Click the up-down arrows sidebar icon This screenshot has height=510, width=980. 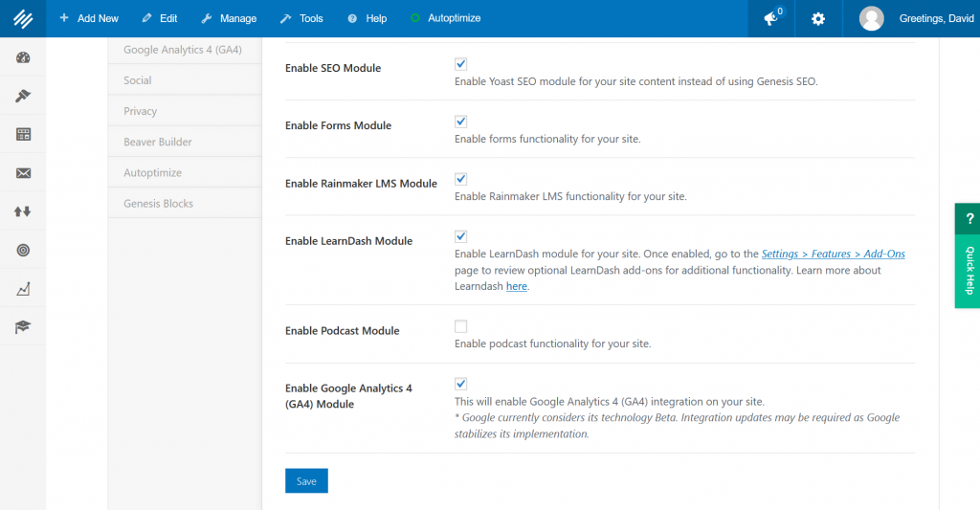pos(23,211)
